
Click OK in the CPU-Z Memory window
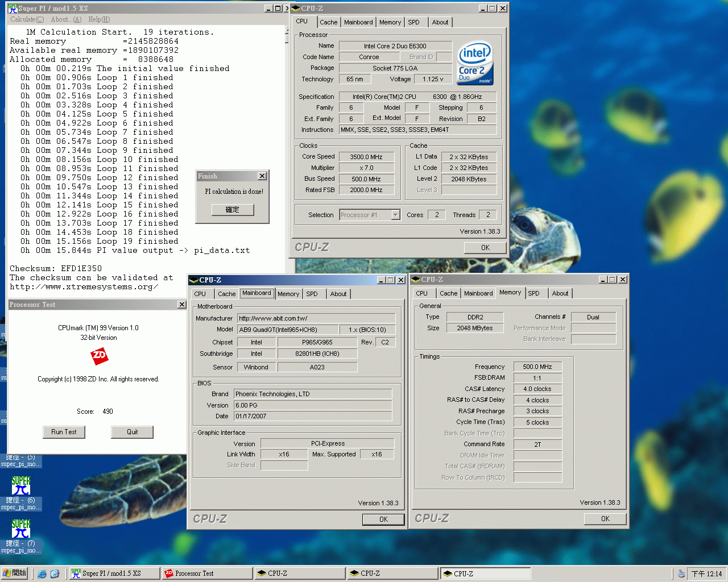[606, 518]
